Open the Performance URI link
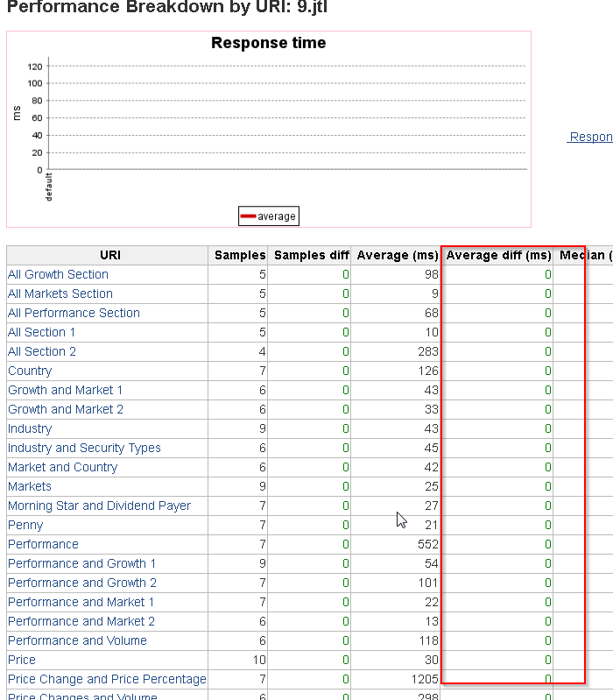 coord(43,544)
